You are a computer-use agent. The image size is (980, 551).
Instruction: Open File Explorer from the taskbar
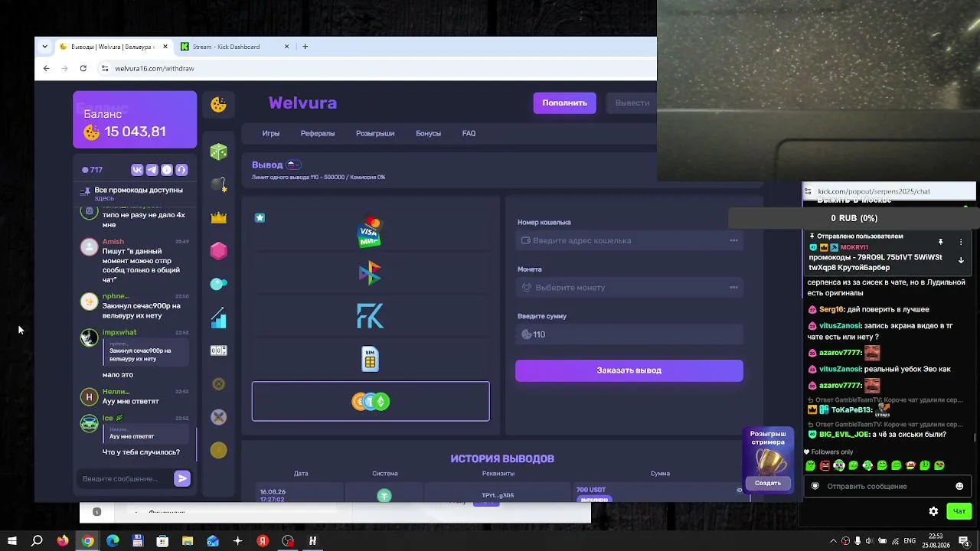coord(188,541)
